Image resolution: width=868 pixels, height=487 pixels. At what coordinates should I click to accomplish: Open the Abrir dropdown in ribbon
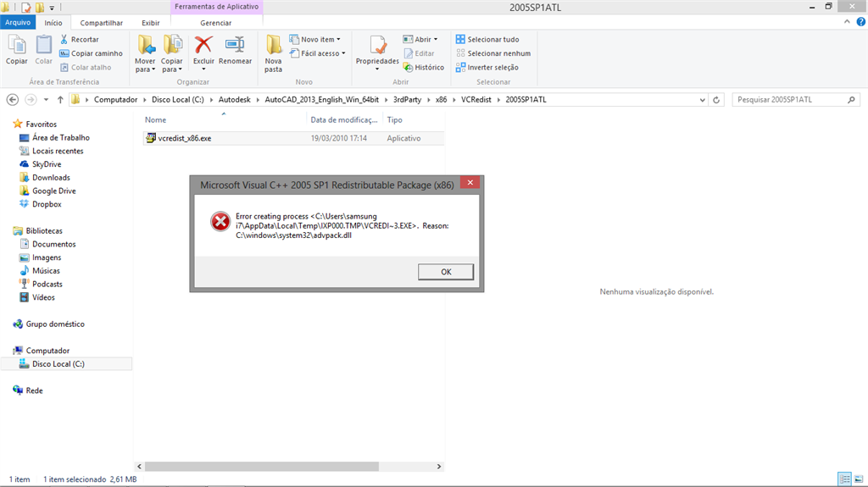420,39
